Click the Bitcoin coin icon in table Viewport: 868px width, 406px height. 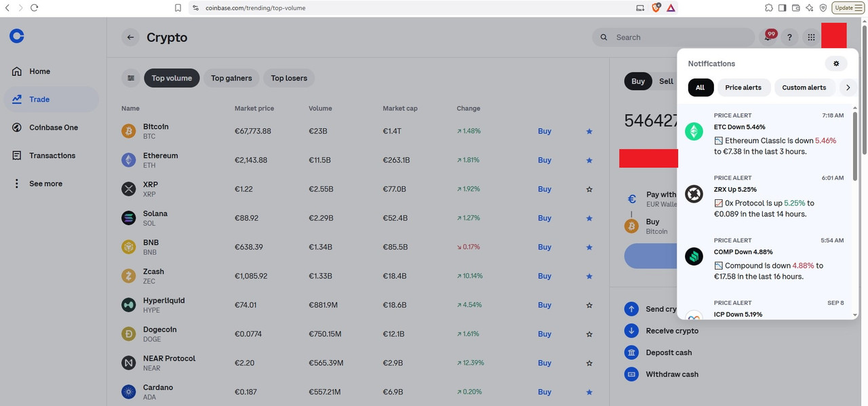click(x=128, y=131)
